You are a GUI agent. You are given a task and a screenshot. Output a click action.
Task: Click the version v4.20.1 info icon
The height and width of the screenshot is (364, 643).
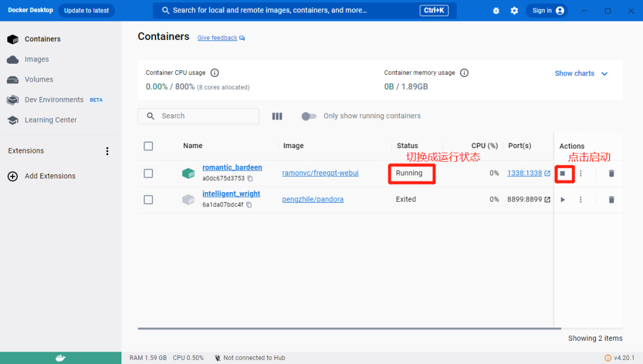coord(608,358)
